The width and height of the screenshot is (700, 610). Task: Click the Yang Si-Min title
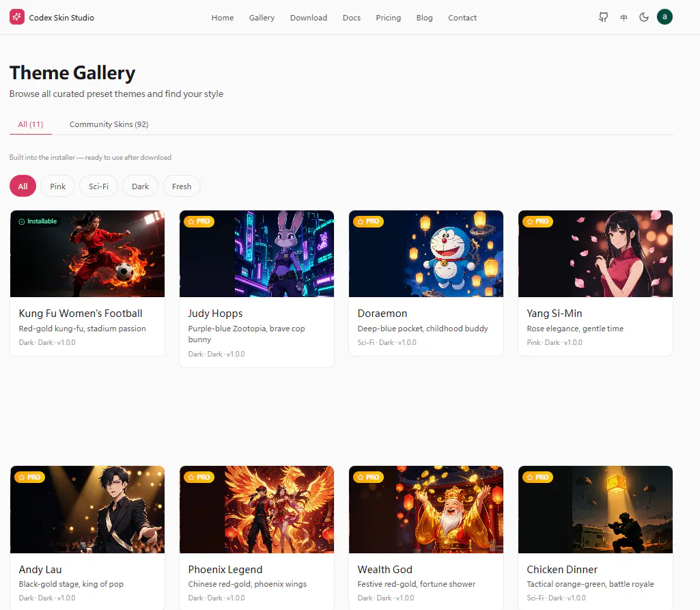coord(554,314)
